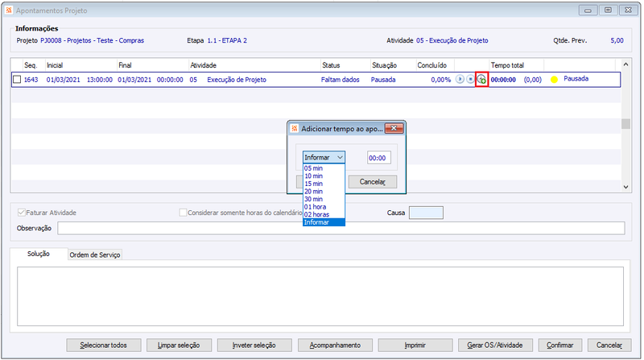Click the Gerar OS/Atividade button
This screenshot has width=644, height=360.
coord(495,346)
